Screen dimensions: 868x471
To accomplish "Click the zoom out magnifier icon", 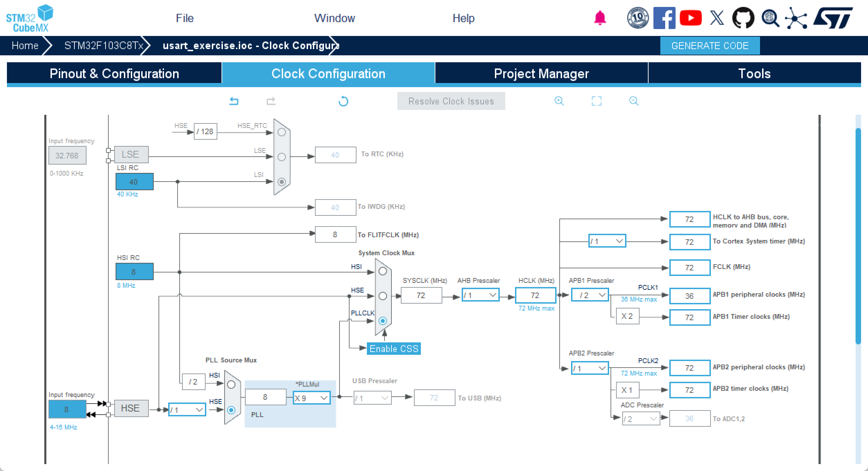I will (x=634, y=101).
